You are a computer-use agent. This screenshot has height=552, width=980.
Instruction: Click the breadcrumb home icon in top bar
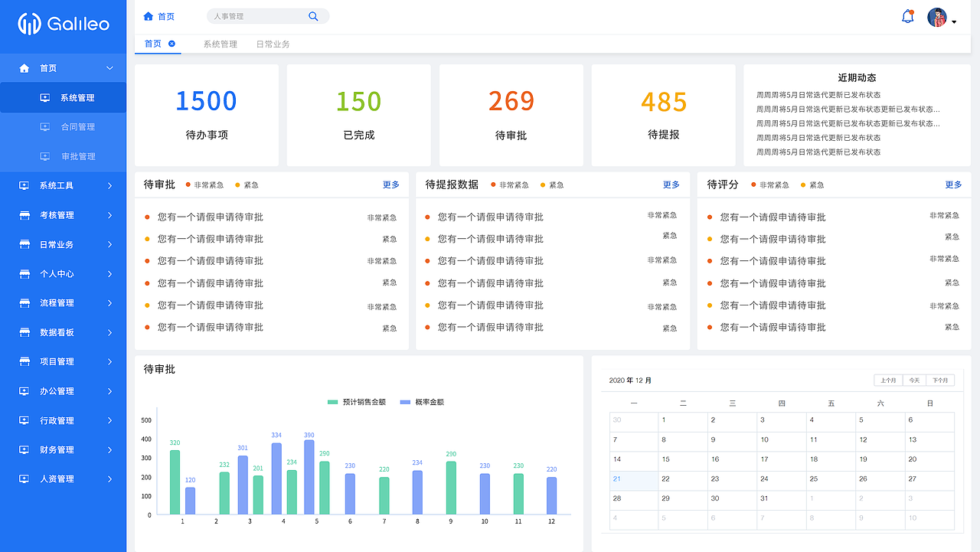[x=149, y=16]
